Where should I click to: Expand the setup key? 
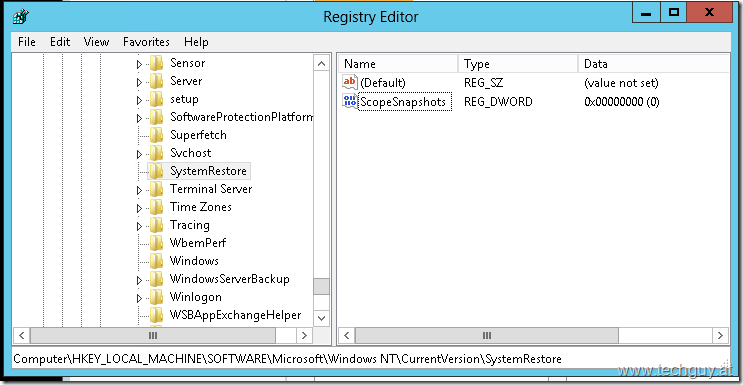point(139,100)
